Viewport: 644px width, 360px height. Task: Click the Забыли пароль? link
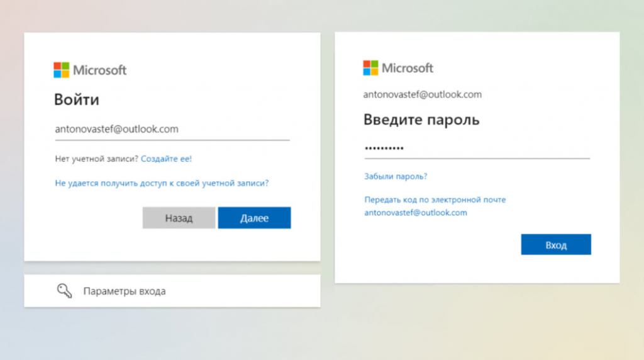[396, 176]
